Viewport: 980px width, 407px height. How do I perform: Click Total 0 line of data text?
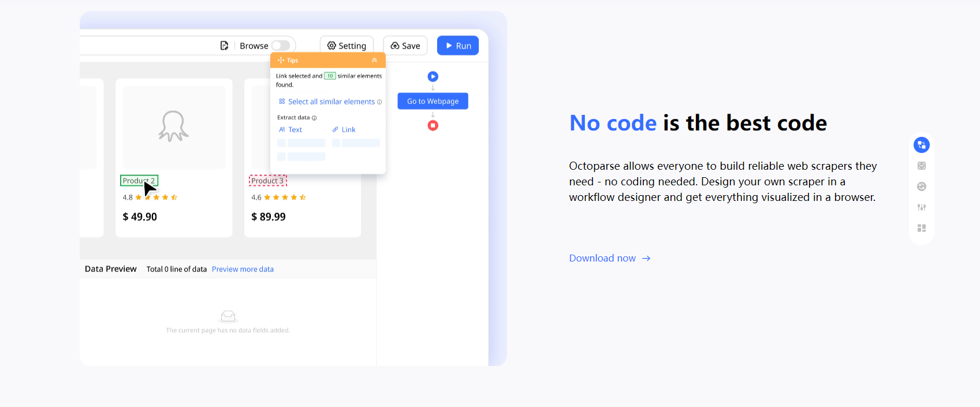pos(177,269)
